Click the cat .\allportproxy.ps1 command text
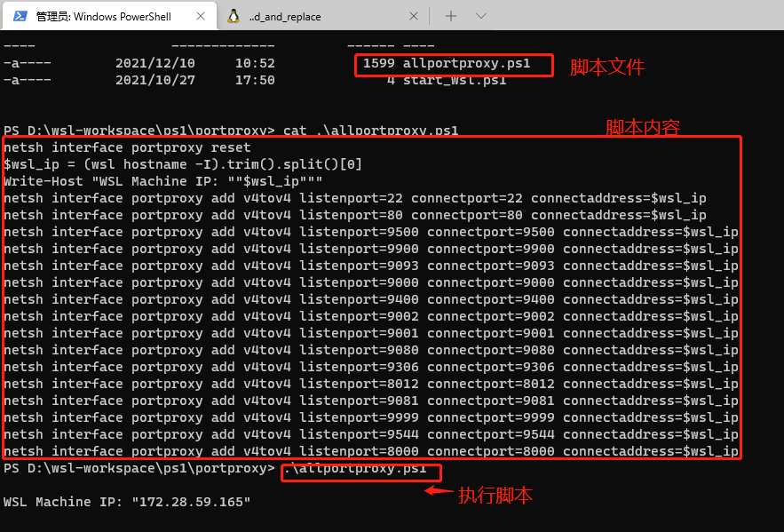 [x=370, y=131]
